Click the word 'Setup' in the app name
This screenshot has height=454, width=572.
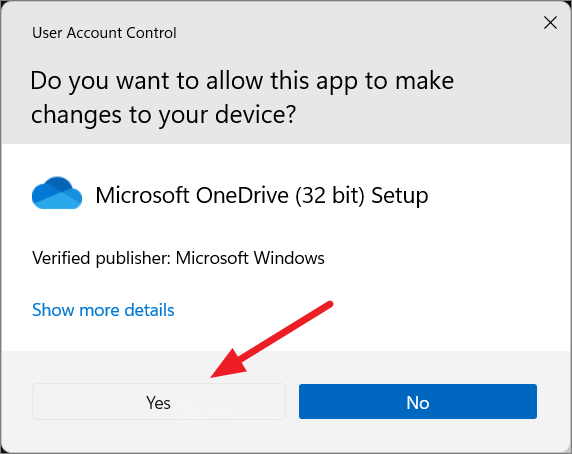tap(400, 196)
